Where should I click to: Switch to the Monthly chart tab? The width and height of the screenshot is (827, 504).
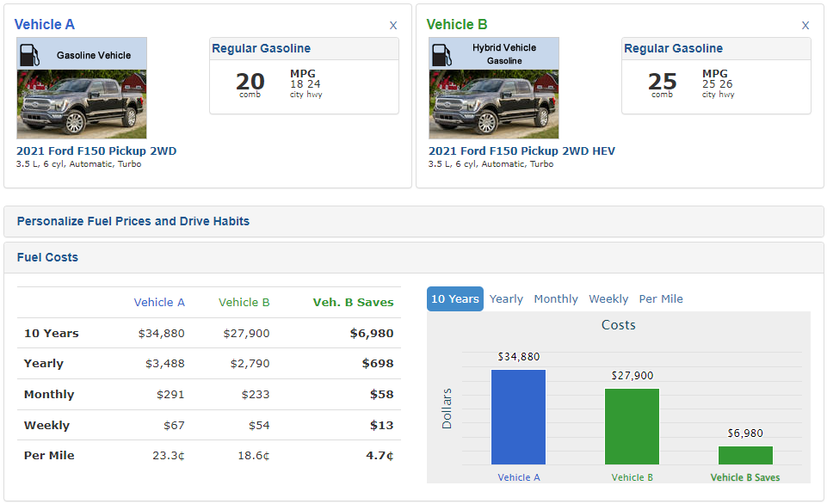click(556, 299)
